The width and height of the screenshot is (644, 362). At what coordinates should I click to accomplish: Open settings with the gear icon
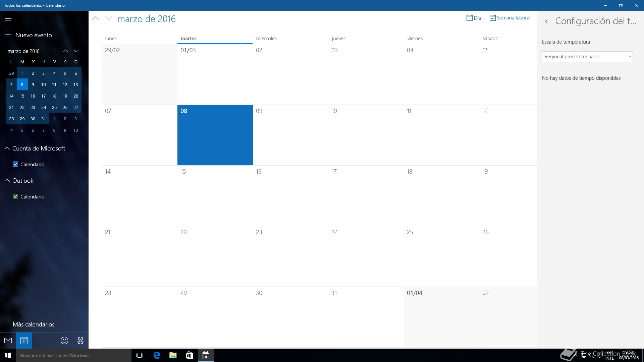tap(80, 341)
